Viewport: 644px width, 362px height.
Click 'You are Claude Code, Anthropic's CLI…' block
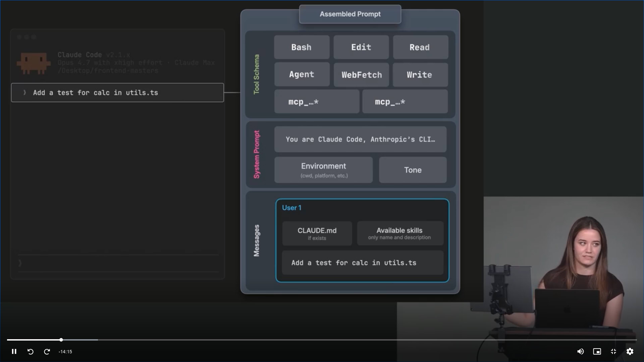360,139
